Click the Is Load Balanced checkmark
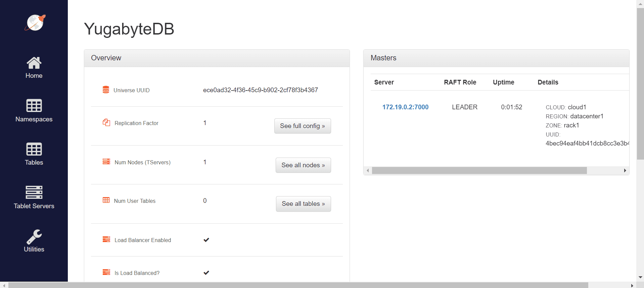Screen dimensions: 644x288 point(206,273)
